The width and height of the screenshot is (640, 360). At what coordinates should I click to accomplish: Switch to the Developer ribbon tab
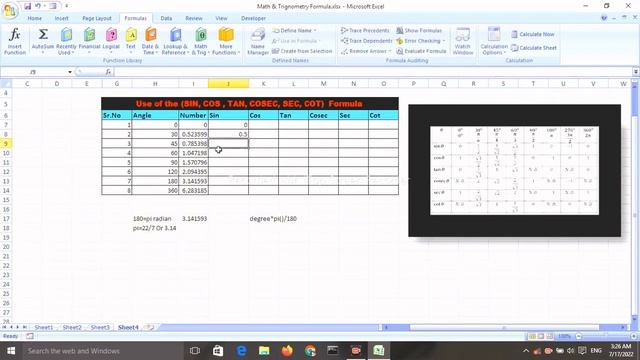tap(253, 18)
